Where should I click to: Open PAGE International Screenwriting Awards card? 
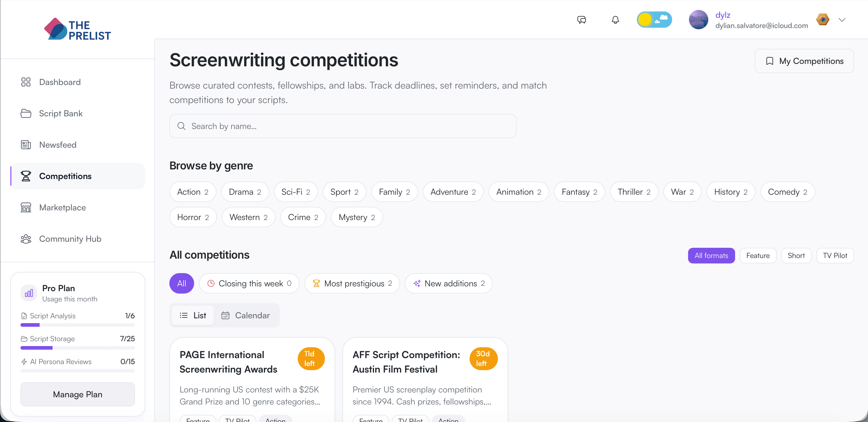252,379
